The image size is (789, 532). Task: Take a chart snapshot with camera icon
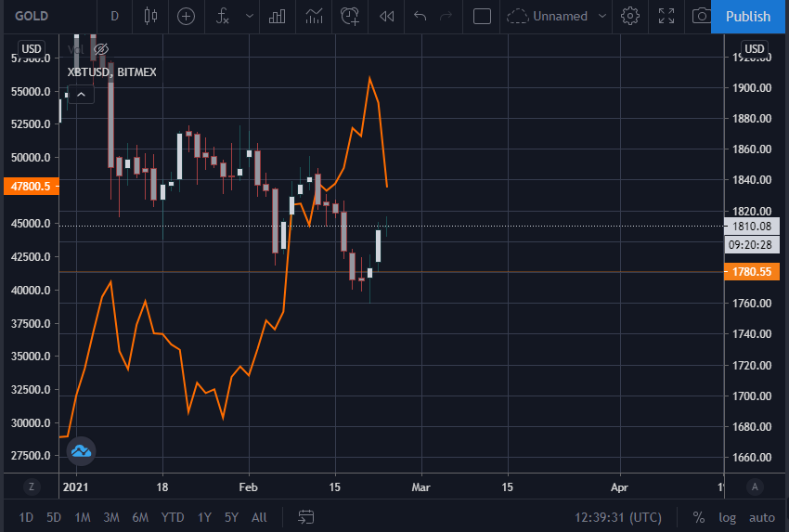pos(702,16)
